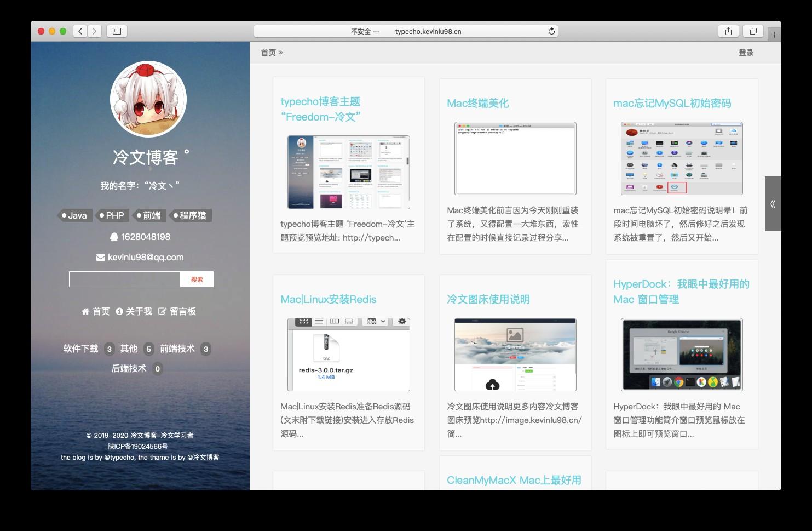Open the post title Mac终端美化
This screenshot has width=812, height=531.
(x=477, y=103)
